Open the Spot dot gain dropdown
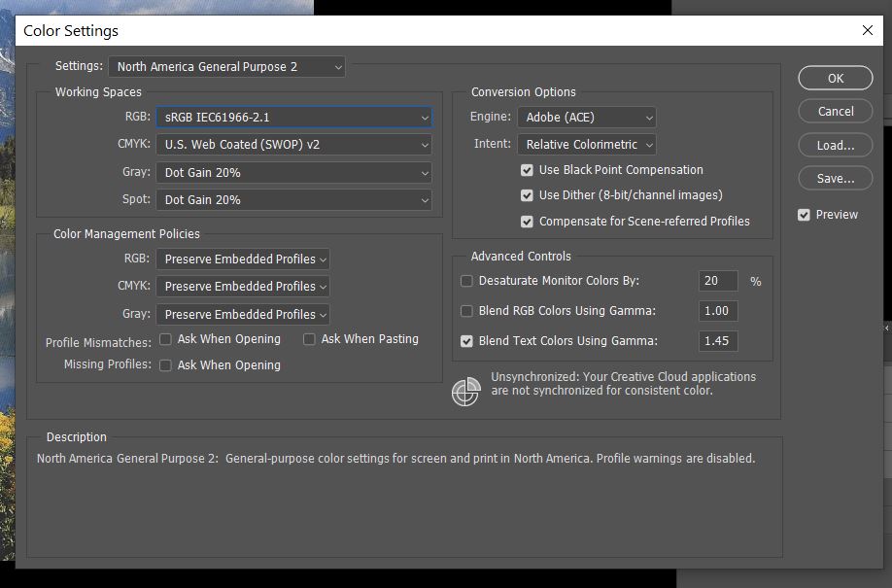The image size is (892, 588). 294,197
